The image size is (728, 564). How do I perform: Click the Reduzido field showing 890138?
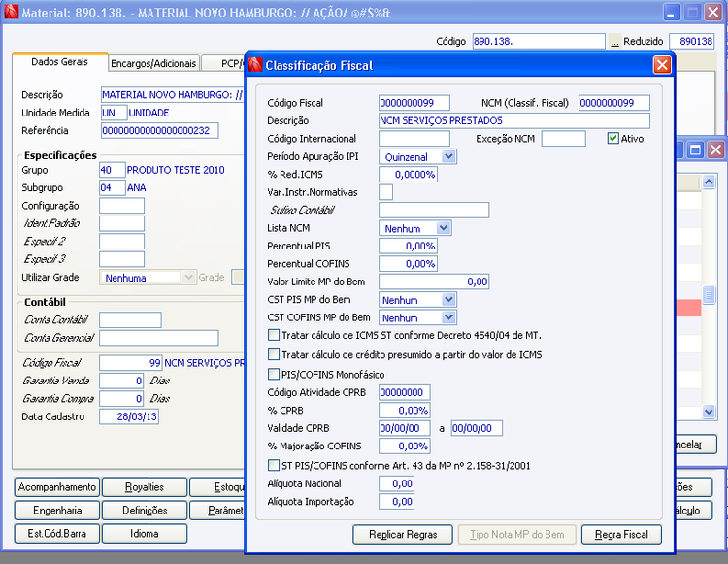pos(691,42)
